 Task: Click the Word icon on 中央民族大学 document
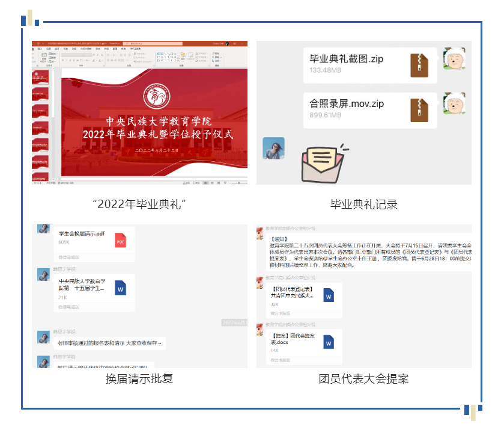point(121,288)
